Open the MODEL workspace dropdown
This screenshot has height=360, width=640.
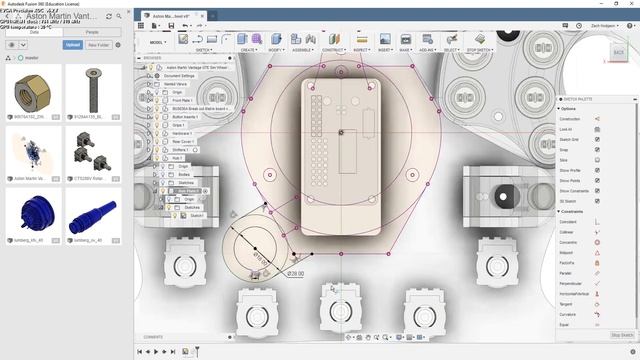(158, 42)
